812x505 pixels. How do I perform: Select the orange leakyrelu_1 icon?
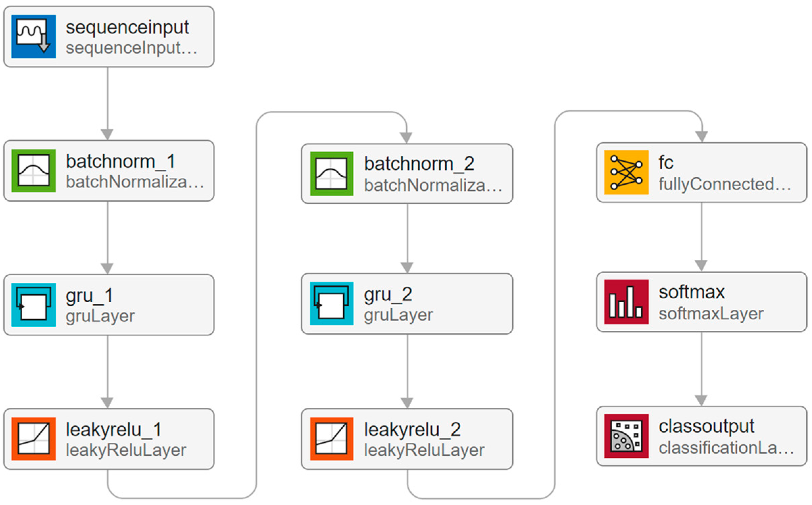tap(33, 439)
